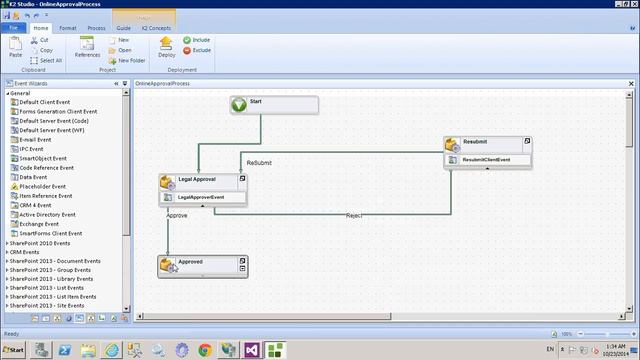Expand SharePoint 2013 - Library Events category

pos(7,279)
